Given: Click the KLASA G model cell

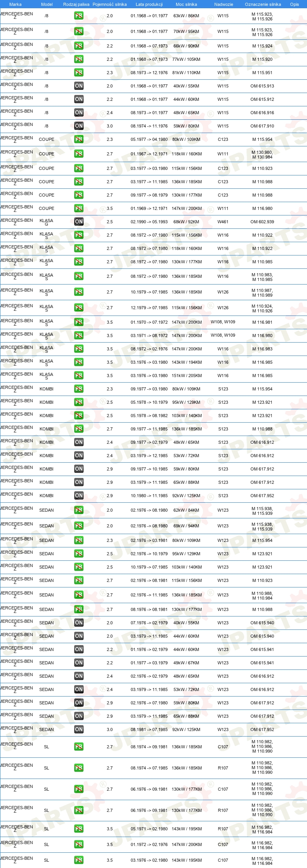Looking at the screenshot, I should point(46,222).
